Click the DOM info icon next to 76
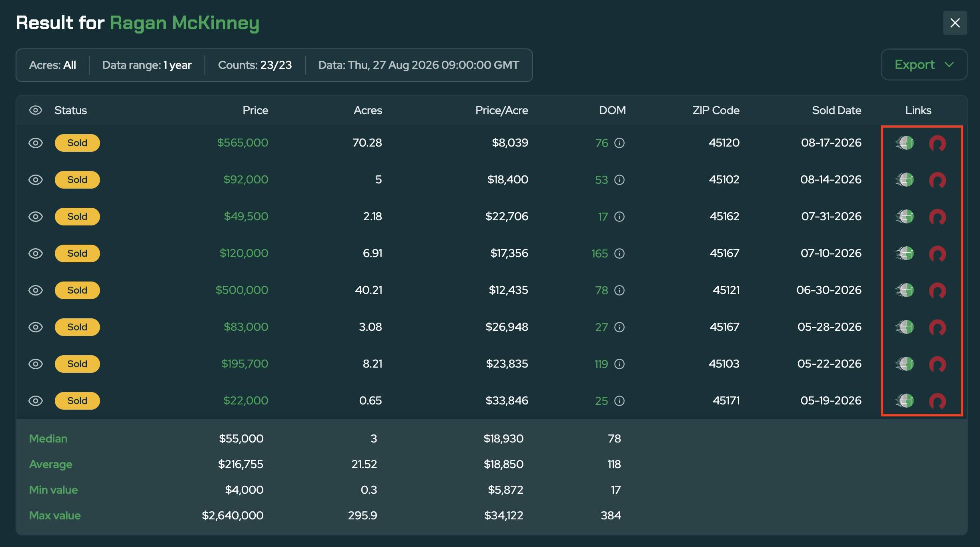The width and height of the screenshot is (980, 547). (x=619, y=143)
